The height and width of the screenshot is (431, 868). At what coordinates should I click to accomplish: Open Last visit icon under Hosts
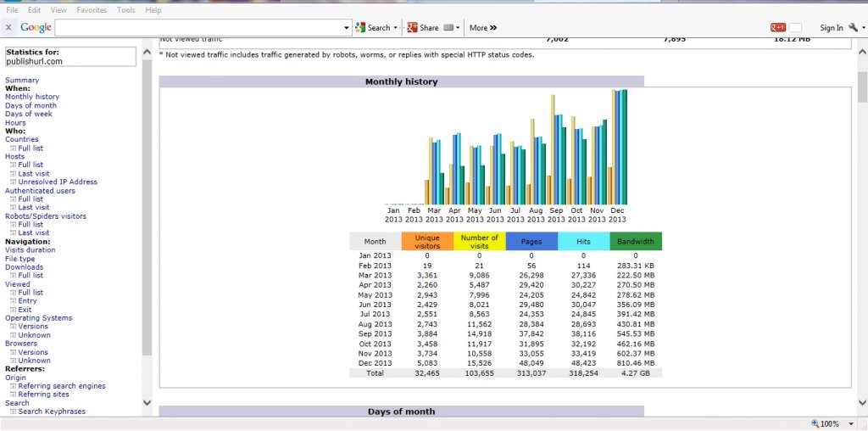[14, 173]
